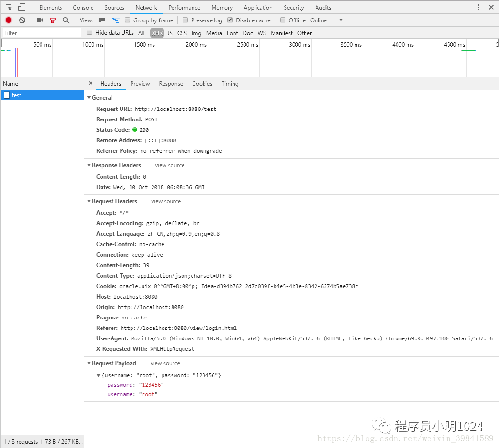The width and height of the screenshot is (499, 448).
Task: Switch to the Preview tab
Action: pos(140,84)
